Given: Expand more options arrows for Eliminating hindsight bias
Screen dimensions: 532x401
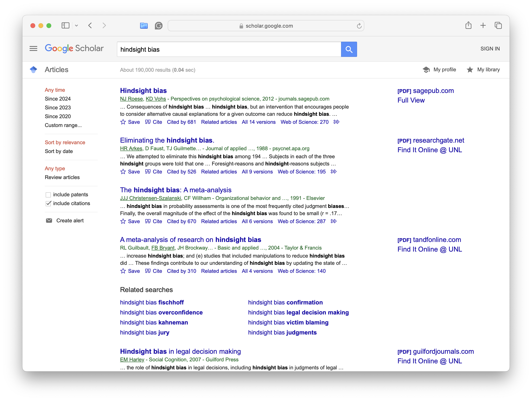Looking at the screenshot, I should (x=333, y=172).
